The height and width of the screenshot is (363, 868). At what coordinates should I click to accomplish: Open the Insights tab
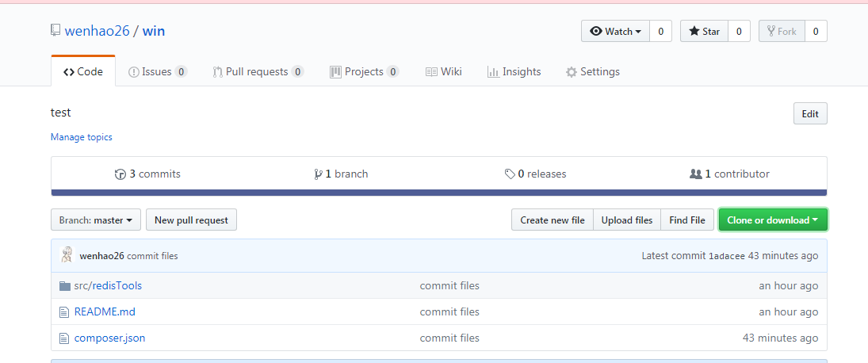point(514,72)
